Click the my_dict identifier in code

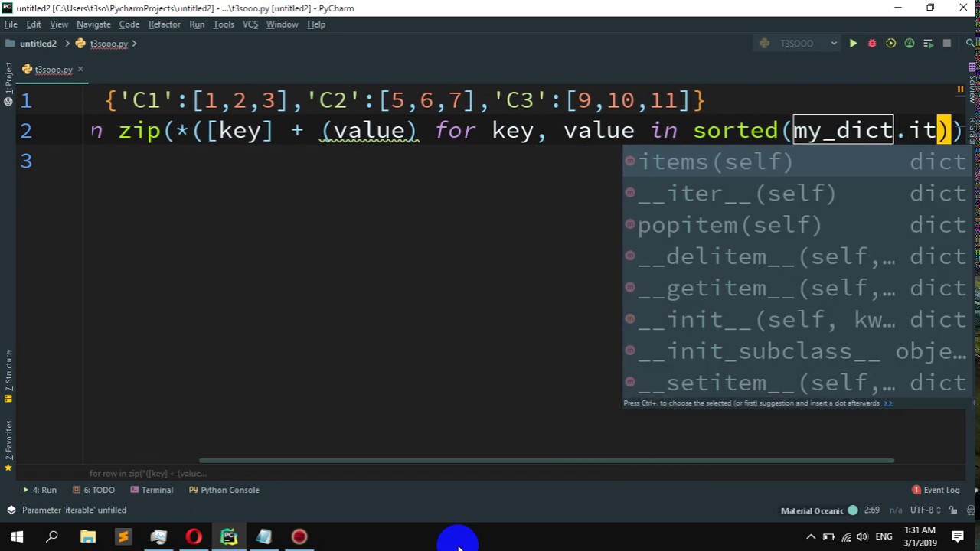pyautogui.click(x=842, y=130)
